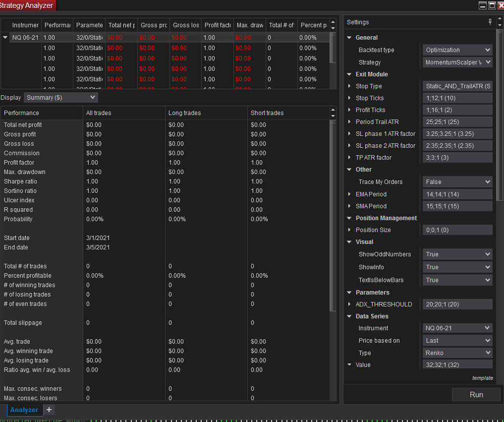Open the Instrument NQ 06-21 dropdown
Viewport: 504px width, 422px height.
457,328
